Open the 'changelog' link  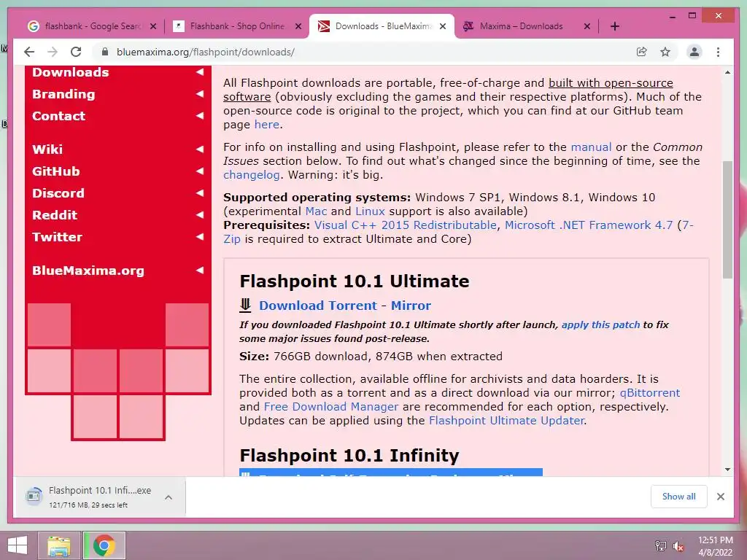[x=252, y=175]
